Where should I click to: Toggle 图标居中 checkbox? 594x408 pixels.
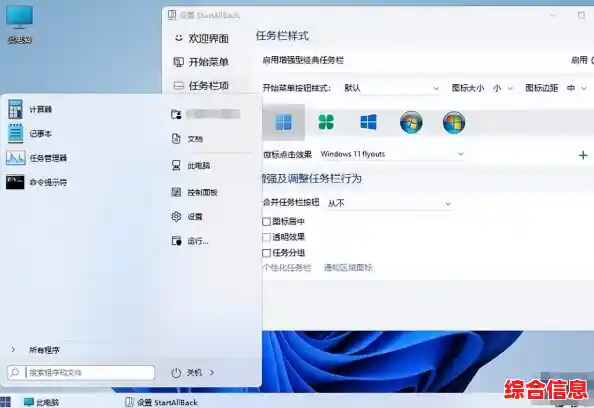point(266,222)
